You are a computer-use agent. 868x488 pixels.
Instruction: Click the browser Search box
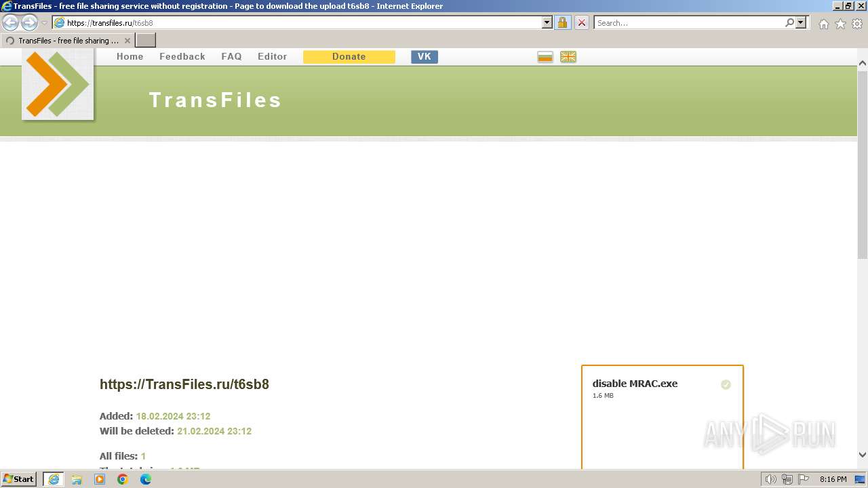pyautogui.click(x=689, y=22)
